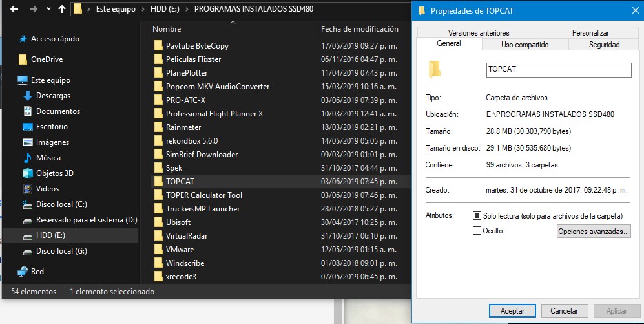
Task: Click Este equipo in address breadcrumb
Action: 116,9
